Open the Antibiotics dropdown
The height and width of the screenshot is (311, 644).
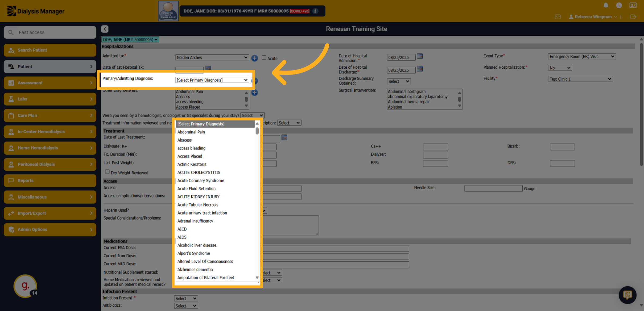[186, 306]
